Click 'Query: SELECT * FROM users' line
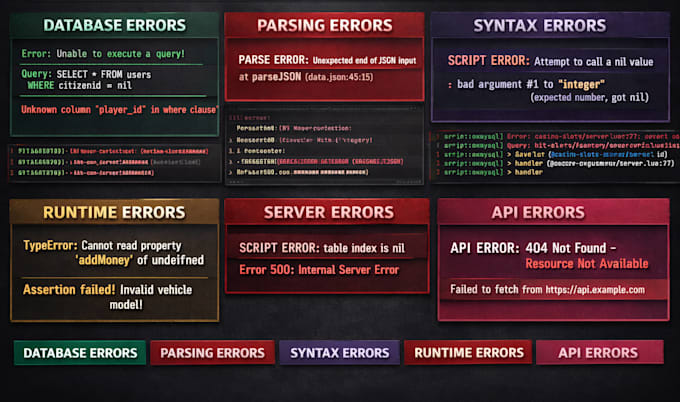Image resolution: width=680 pixels, height=402 pixels. pos(86,74)
